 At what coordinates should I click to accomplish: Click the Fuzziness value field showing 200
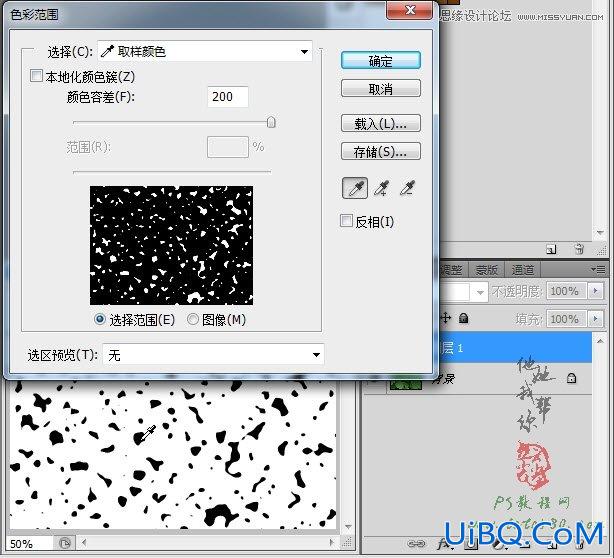coord(228,96)
